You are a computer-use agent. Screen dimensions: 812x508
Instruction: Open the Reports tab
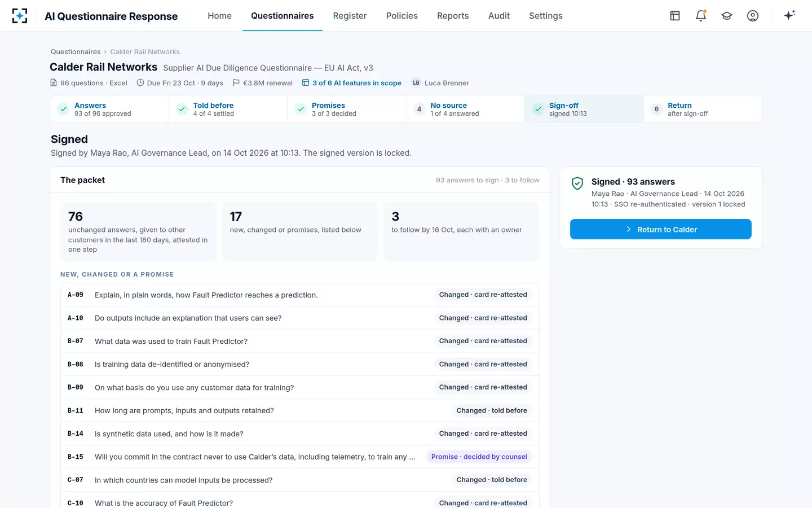pos(453,16)
